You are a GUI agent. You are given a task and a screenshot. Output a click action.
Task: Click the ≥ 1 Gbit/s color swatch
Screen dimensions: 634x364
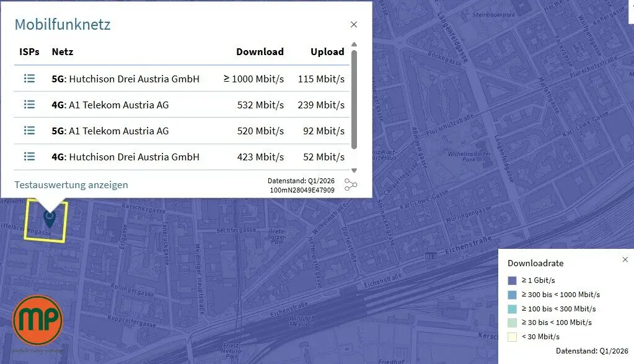[513, 280]
